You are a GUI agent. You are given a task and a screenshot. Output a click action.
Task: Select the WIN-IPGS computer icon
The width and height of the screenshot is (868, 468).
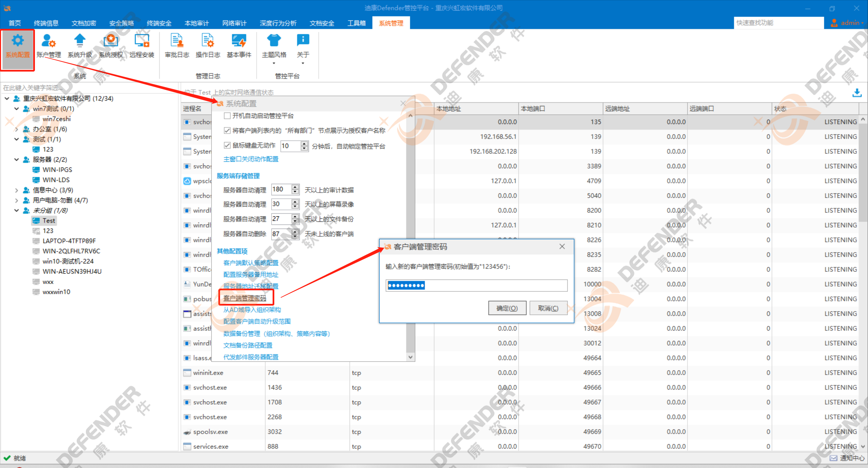pos(36,170)
